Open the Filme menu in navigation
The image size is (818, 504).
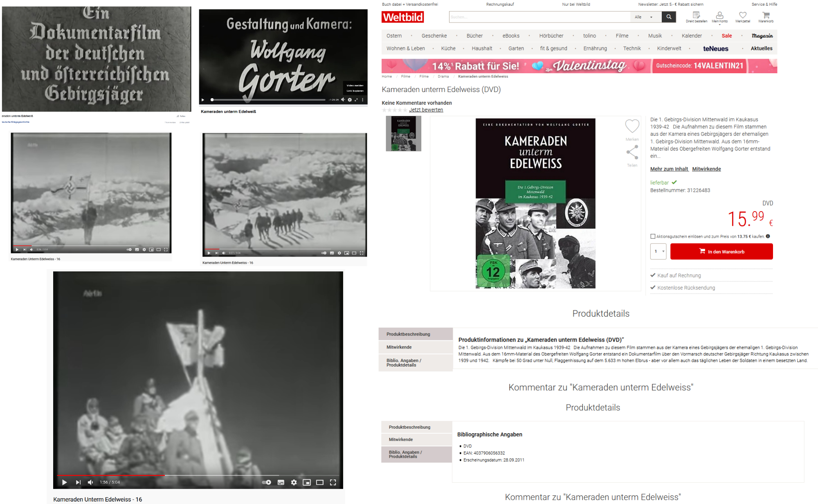[x=622, y=36]
